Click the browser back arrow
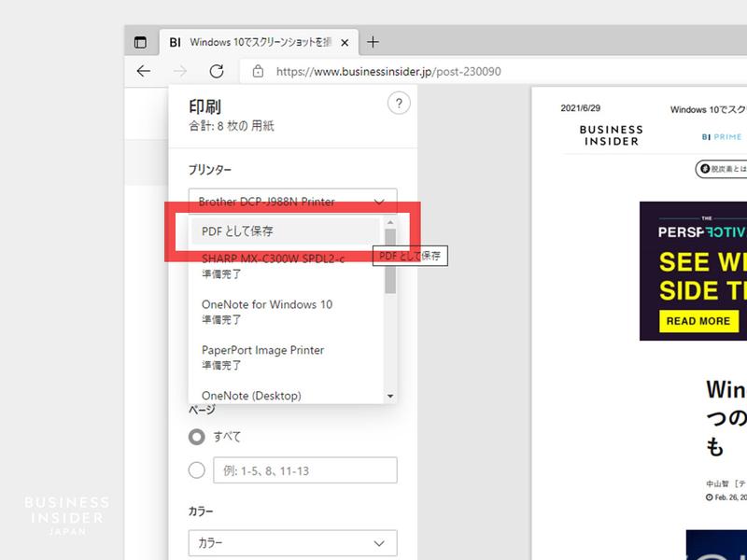The height and width of the screenshot is (560, 747). pyautogui.click(x=142, y=71)
